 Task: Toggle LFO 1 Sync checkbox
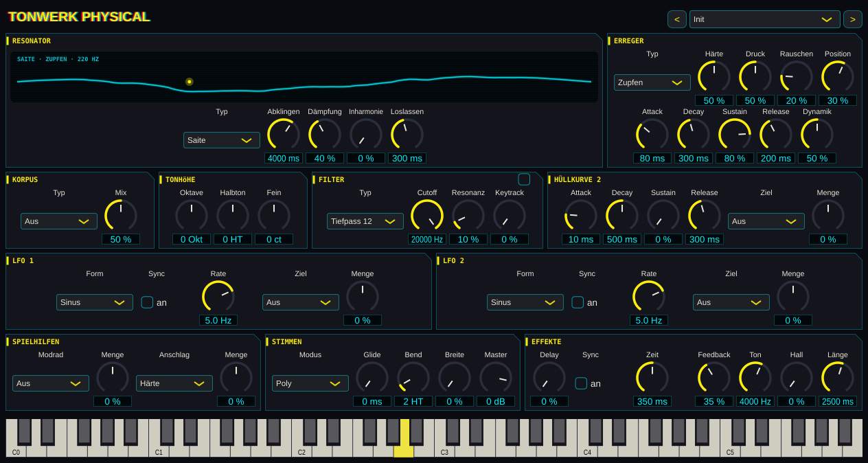coord(147,302)
